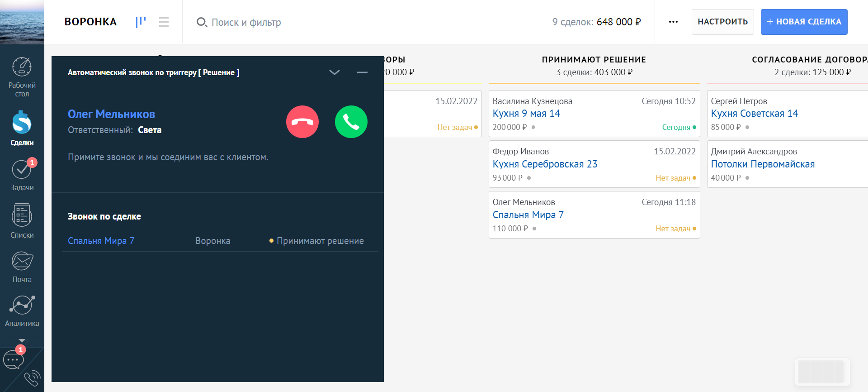Open Сделки section in sidebar

click(x=22, y=129)
